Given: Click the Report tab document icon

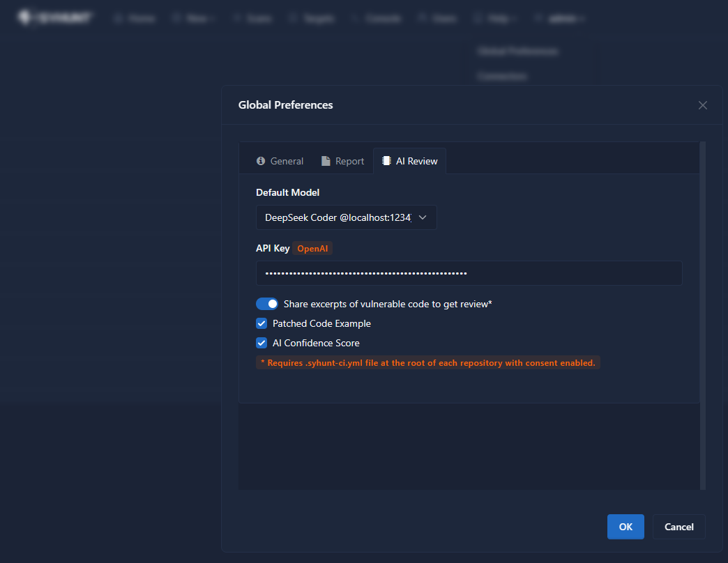Looking at the screenshot, I should (x=326, y=161).
